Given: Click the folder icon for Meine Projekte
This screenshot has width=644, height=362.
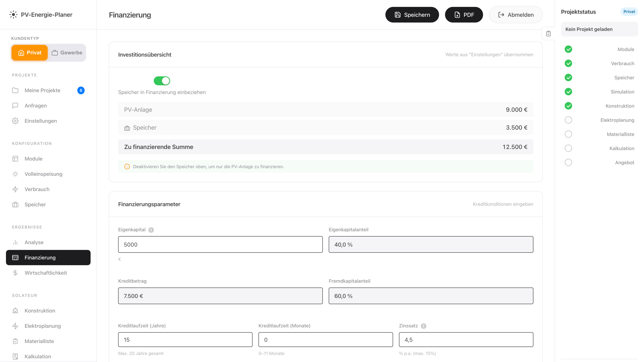Looking at the screenshot, I should [x=15, y=90].
